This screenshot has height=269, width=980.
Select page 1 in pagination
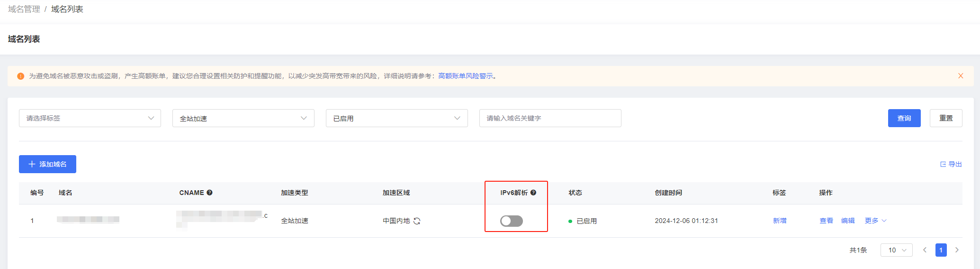pos(941,250)
